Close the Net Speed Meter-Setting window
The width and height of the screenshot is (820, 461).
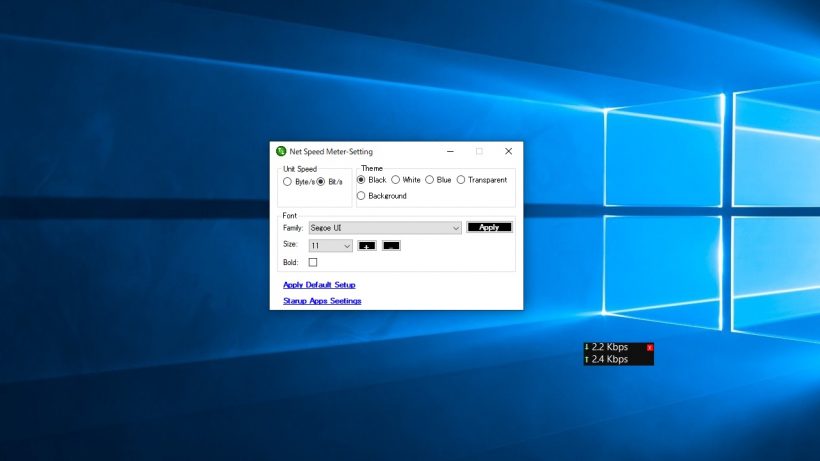(508, 152)
